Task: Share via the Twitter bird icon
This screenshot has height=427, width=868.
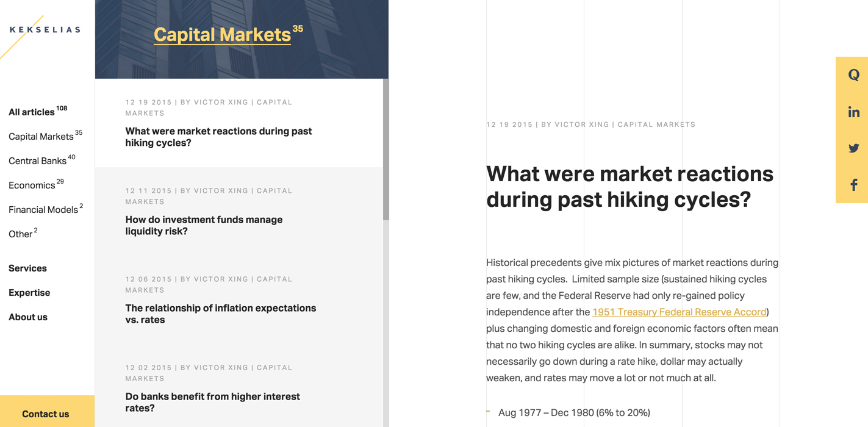Action: 853,148
